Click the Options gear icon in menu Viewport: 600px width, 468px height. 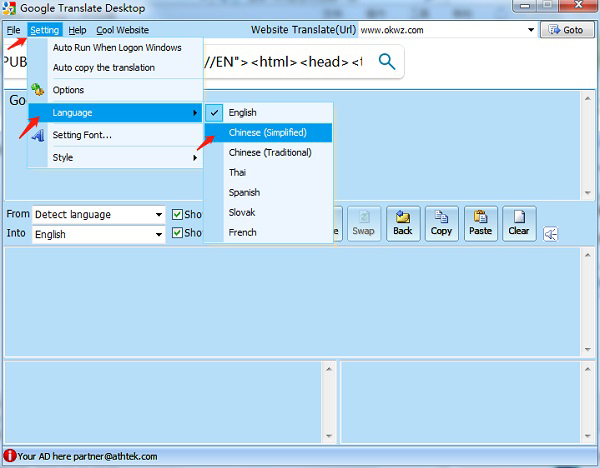coord(38,90)
